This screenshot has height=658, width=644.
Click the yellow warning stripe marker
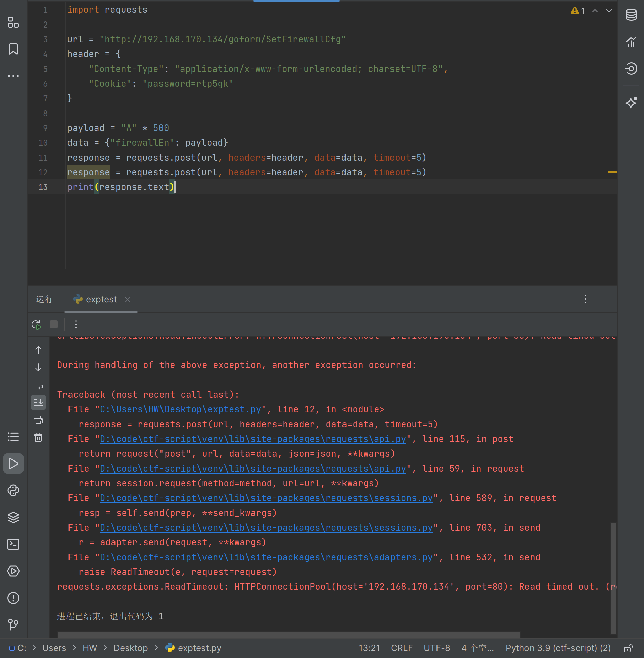612,172
